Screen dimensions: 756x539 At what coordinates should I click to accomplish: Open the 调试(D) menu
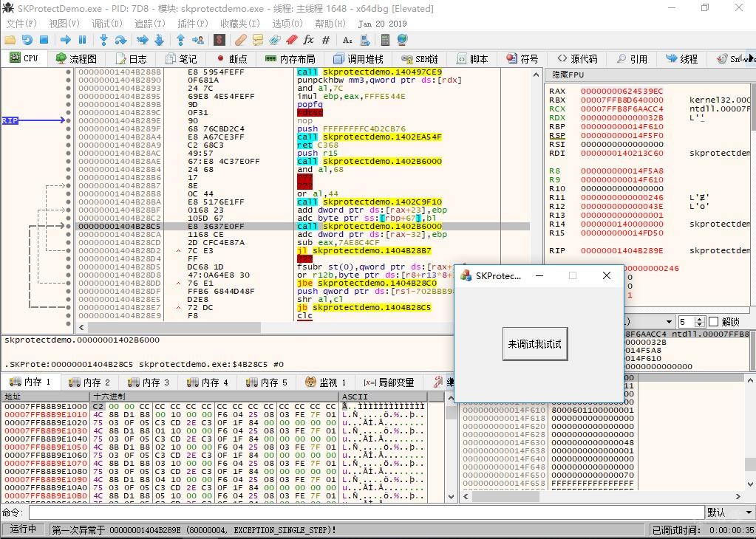point(107,24)
